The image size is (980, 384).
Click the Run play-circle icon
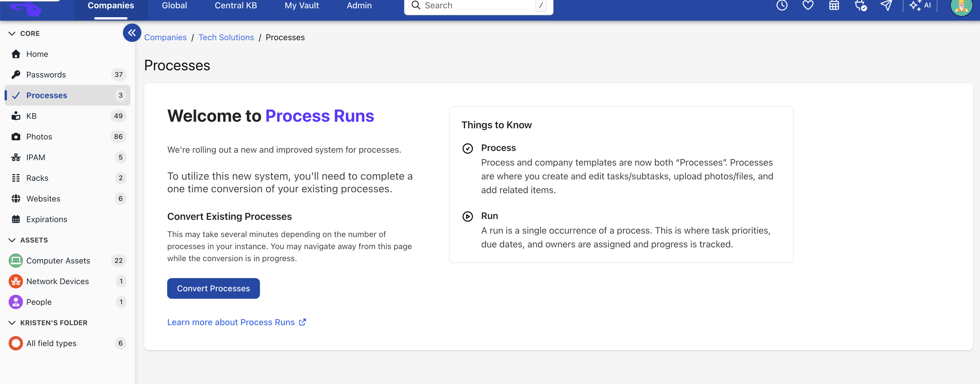point(468,216)
